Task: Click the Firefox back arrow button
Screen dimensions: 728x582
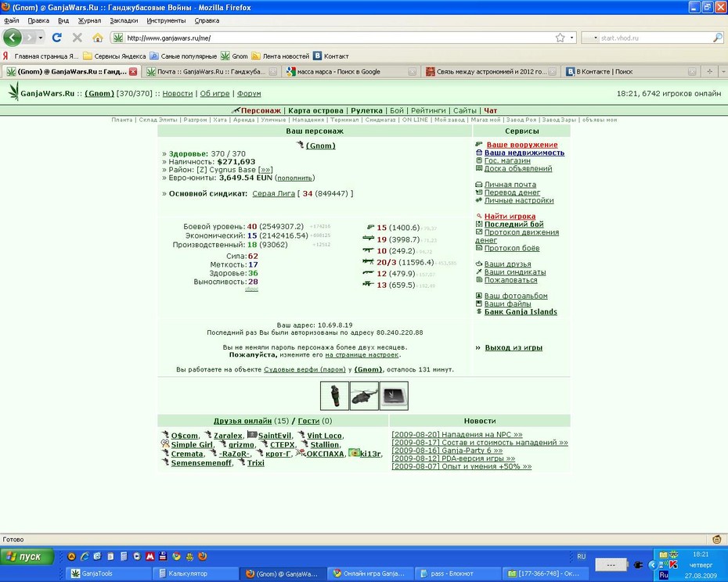Action: (13, 38)
